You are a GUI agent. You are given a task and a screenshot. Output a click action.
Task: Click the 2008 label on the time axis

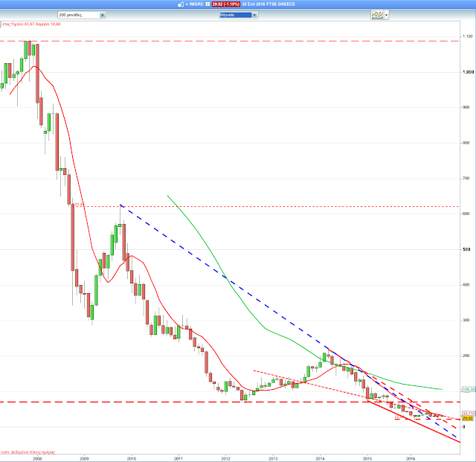pyautogui.click(x=37, y=459)
